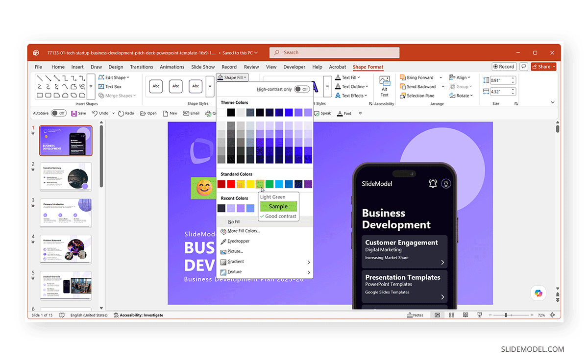This screenshot has width=588, height=364.
Task: Pick the Black theme color swatch
Action: [x=231, y=113]
